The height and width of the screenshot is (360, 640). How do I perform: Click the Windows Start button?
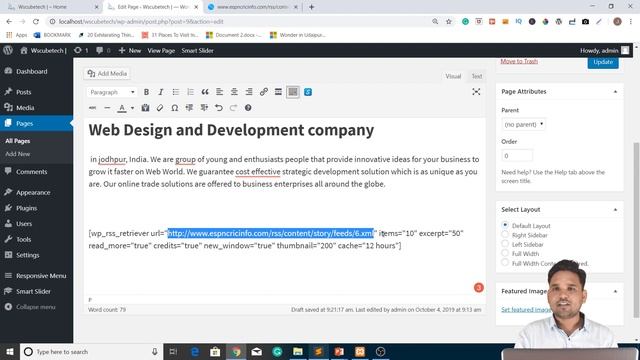(x=10, y=352)
